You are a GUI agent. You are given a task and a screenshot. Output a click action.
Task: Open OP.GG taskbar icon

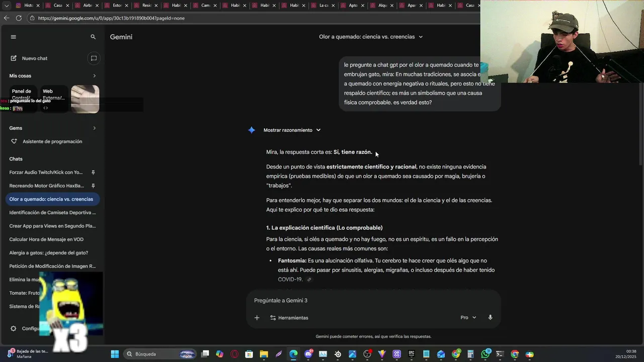pos(397,354)
